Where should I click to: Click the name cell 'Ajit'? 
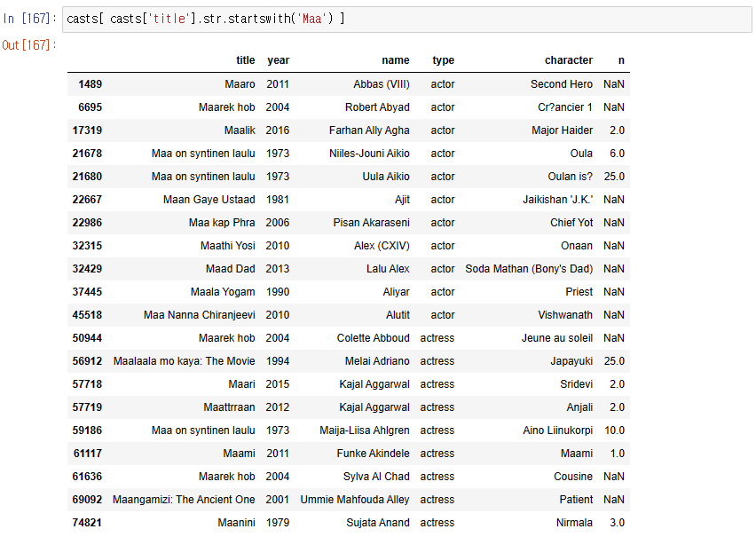(x=402, y=199)
